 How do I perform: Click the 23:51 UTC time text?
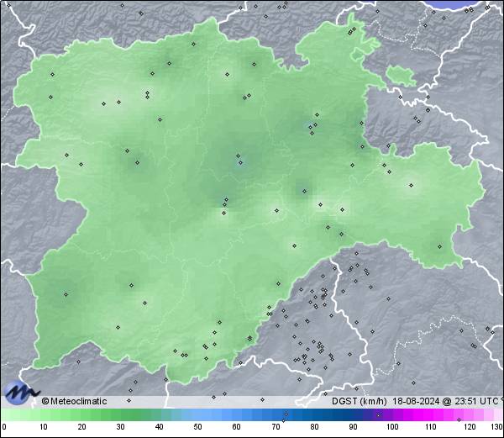pyautogui.click(x=475, y=401)
